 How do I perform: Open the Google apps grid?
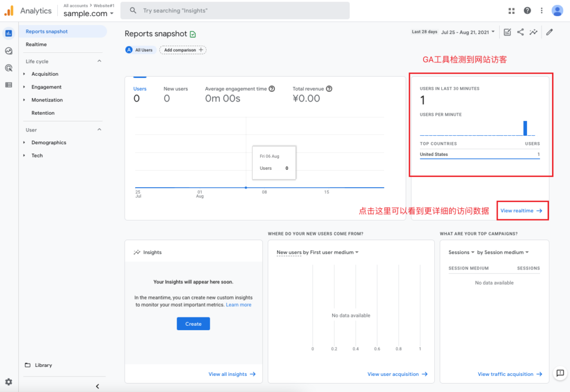click(x=512, y=11)
